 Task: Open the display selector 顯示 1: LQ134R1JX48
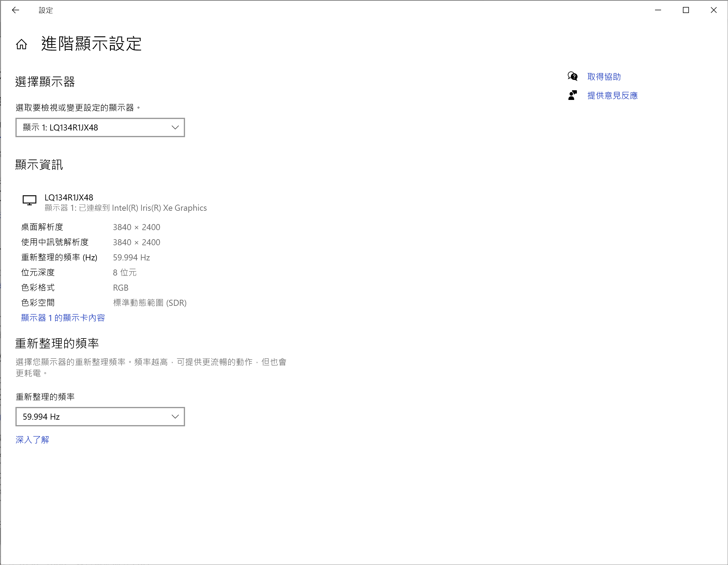tap(100, 127)
